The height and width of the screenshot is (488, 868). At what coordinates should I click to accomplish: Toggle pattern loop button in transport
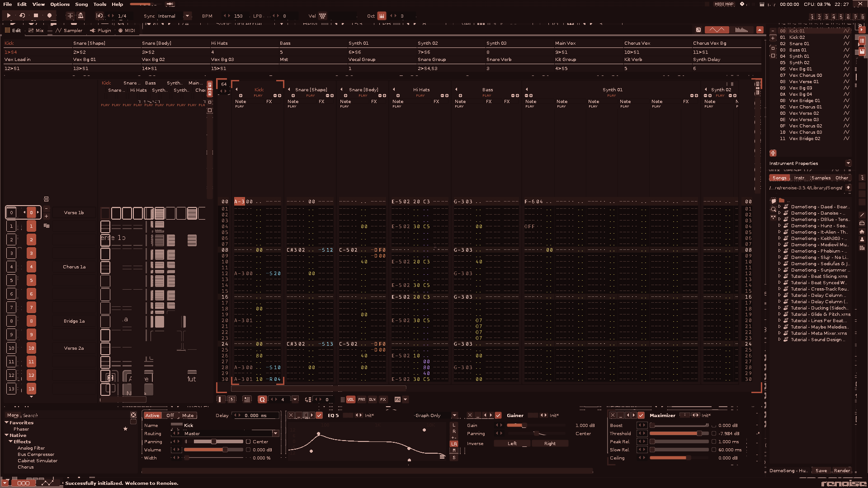click(x=22, y=15)
